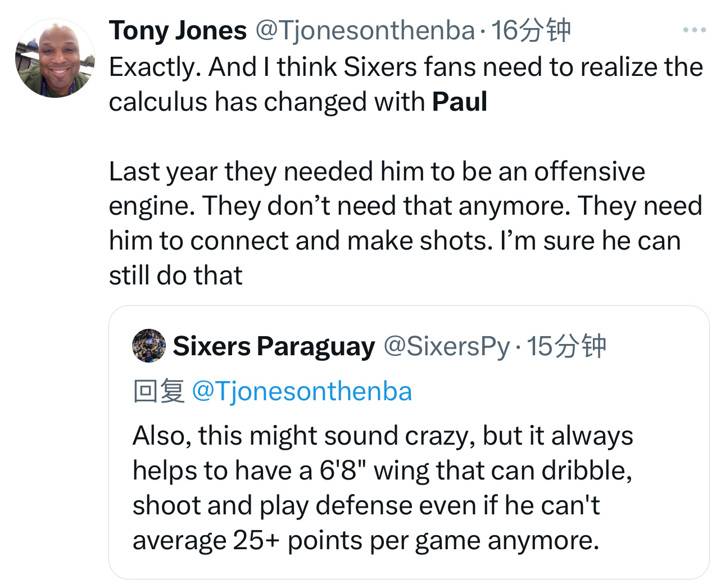
Task: Open the Sixers Paraguay display name
Action: click(x=274, y=346)
